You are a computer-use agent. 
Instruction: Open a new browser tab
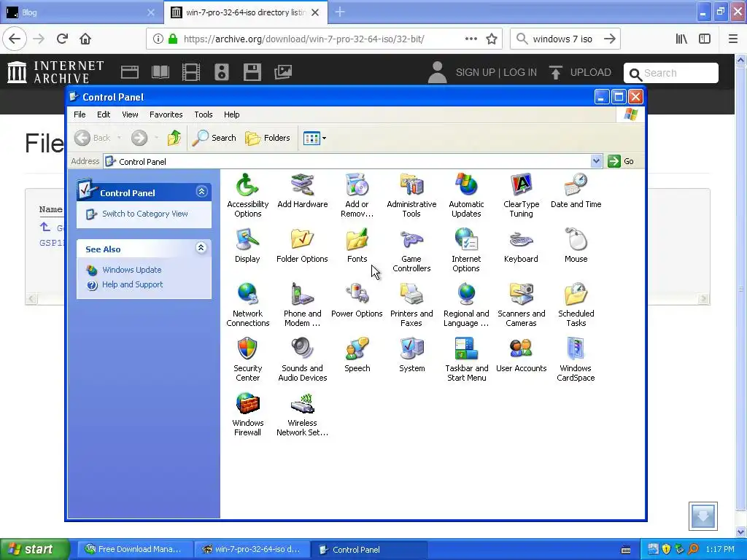(x=340, y=12)
